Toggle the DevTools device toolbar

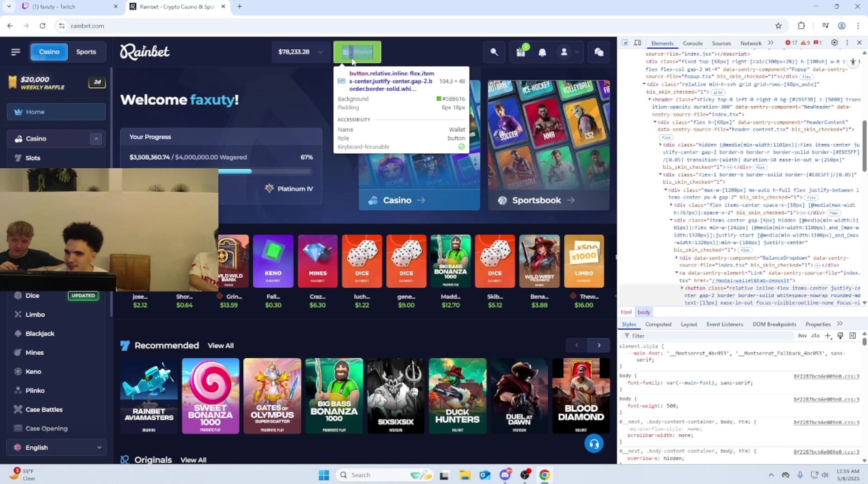tap(637, 43)
